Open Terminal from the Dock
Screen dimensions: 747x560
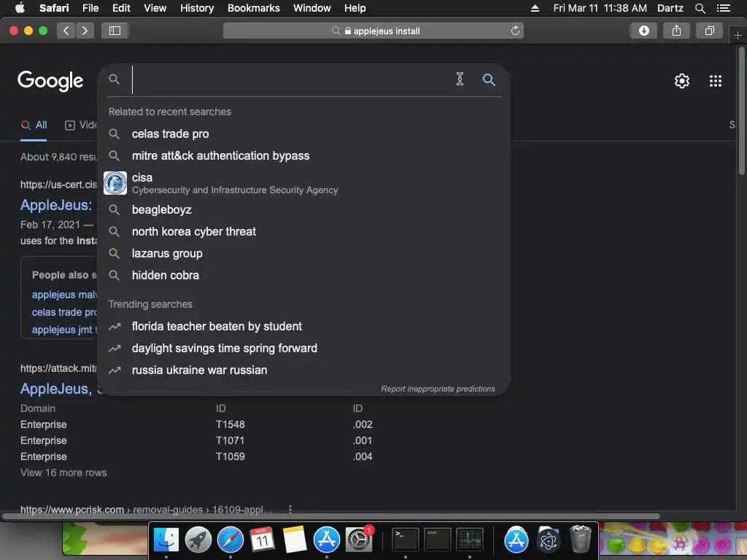[x=406, y=540]
